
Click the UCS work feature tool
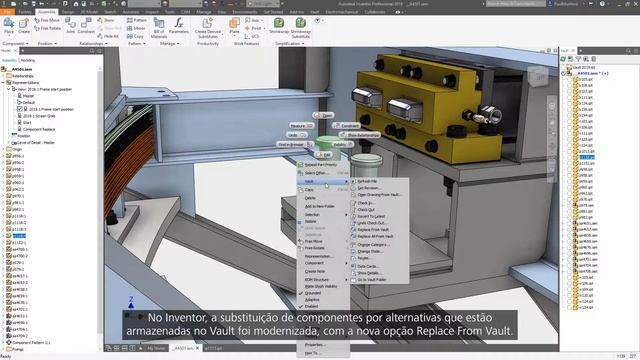tap(252, 36)
